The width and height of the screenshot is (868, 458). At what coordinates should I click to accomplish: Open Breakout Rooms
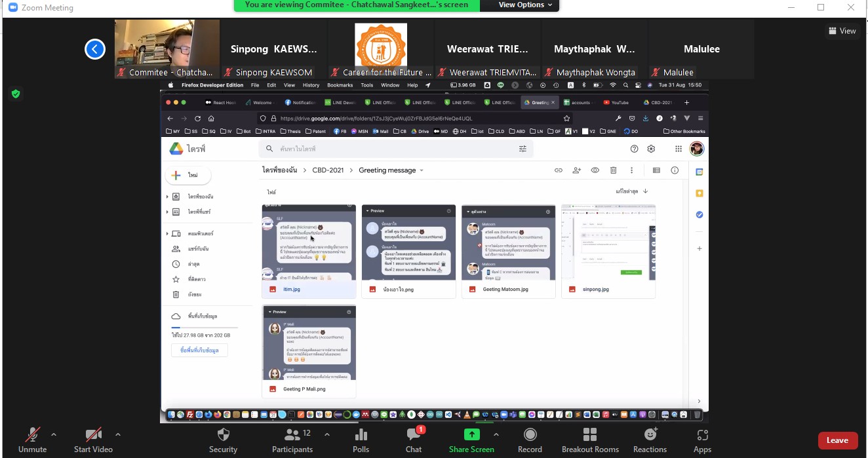(590, 435)
